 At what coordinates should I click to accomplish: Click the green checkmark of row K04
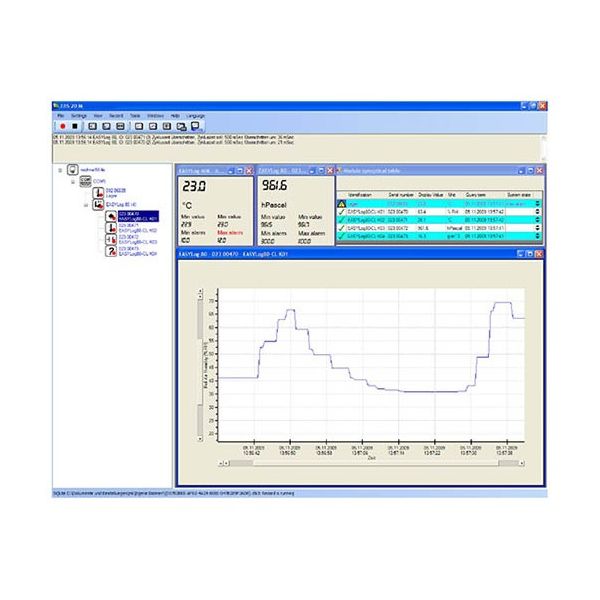pos(341,236)
